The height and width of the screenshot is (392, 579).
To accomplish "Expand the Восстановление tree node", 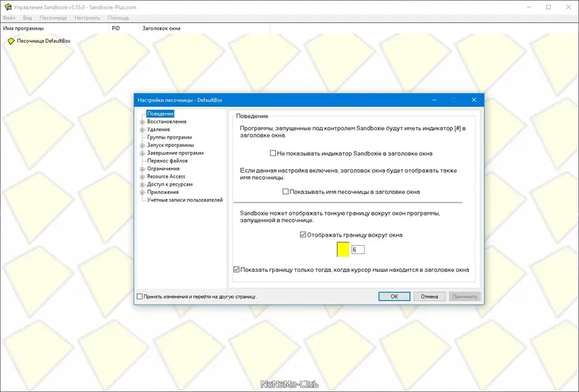I will [143, 122].
